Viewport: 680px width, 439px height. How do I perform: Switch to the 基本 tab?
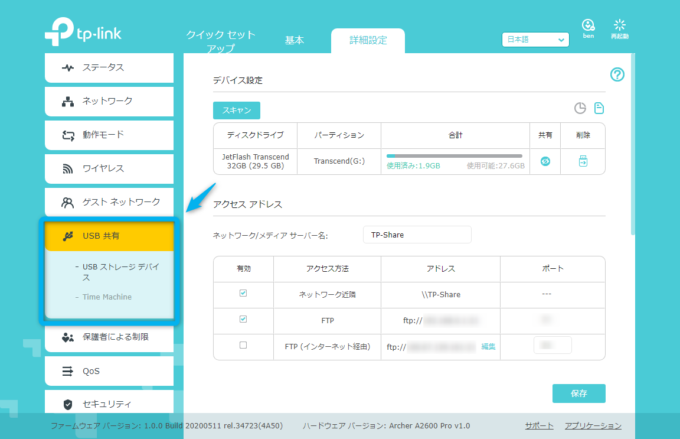click(x=294, y=40)
